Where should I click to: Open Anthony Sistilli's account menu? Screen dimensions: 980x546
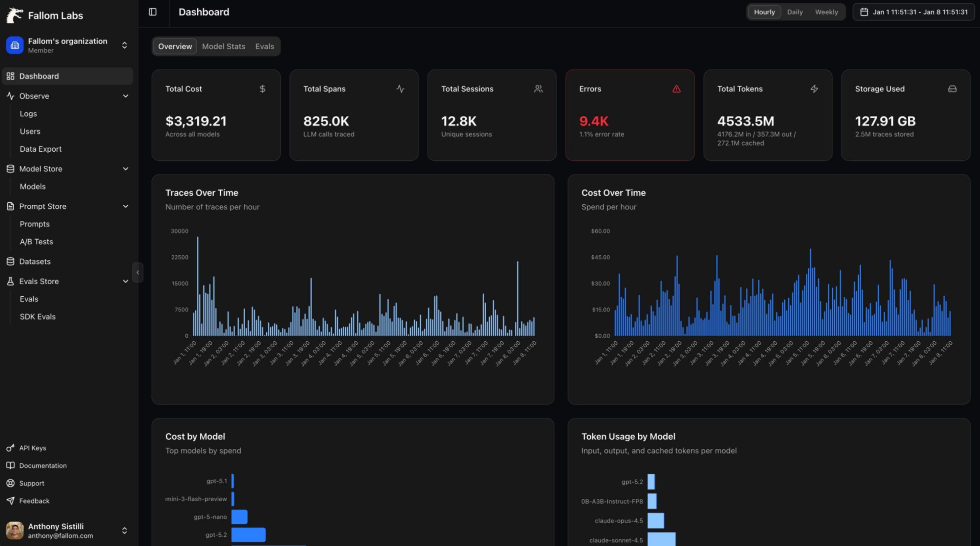tap(125, 530)
